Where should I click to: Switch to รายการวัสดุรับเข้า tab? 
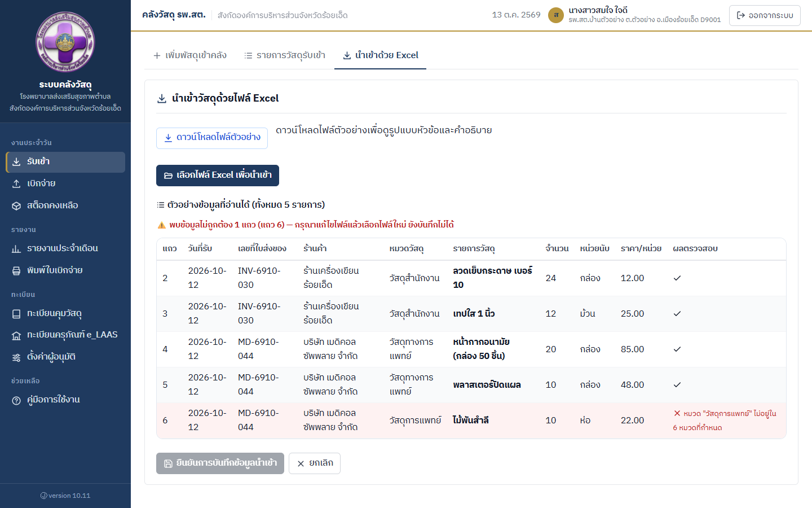tap(285, 55)
